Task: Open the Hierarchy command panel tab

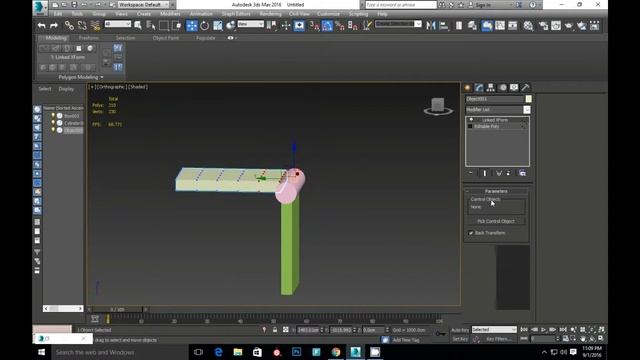Action: (491, 88)
